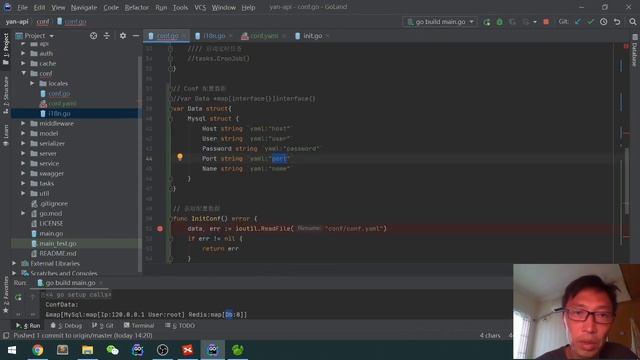Click the Git commit checkmark icon

tap(590, 22)
